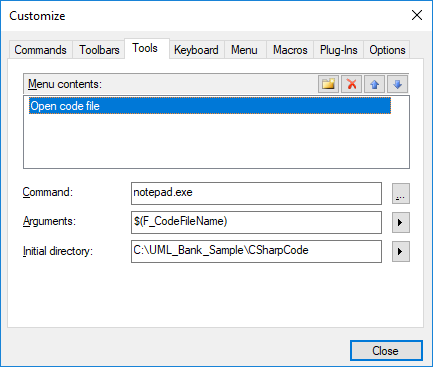
Task: Click the Arguments input field
Action: (x=256, y=222)
